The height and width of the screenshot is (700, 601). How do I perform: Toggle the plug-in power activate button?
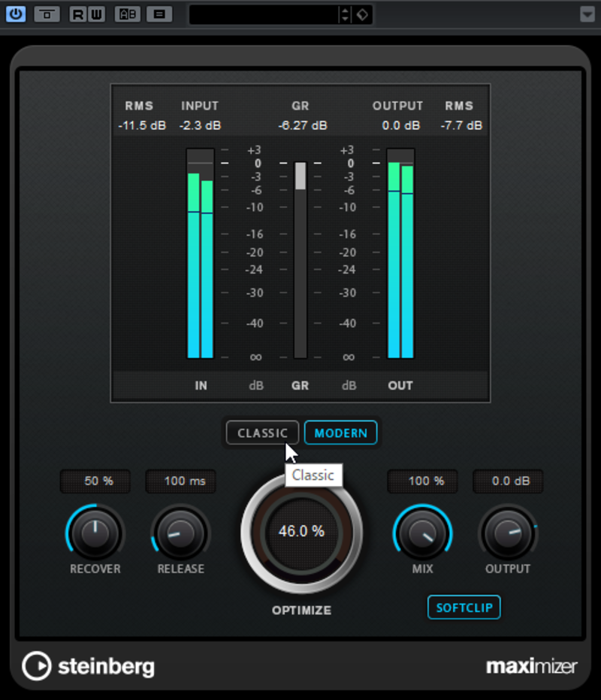click(16, 14)
